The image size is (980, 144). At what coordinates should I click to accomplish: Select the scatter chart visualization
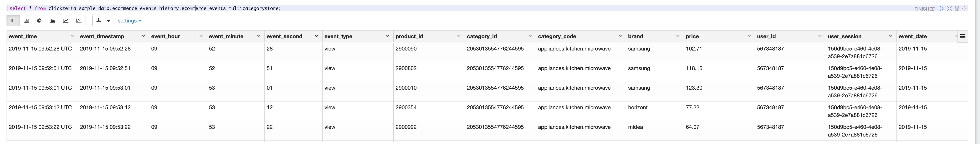(x=79, y=21)
